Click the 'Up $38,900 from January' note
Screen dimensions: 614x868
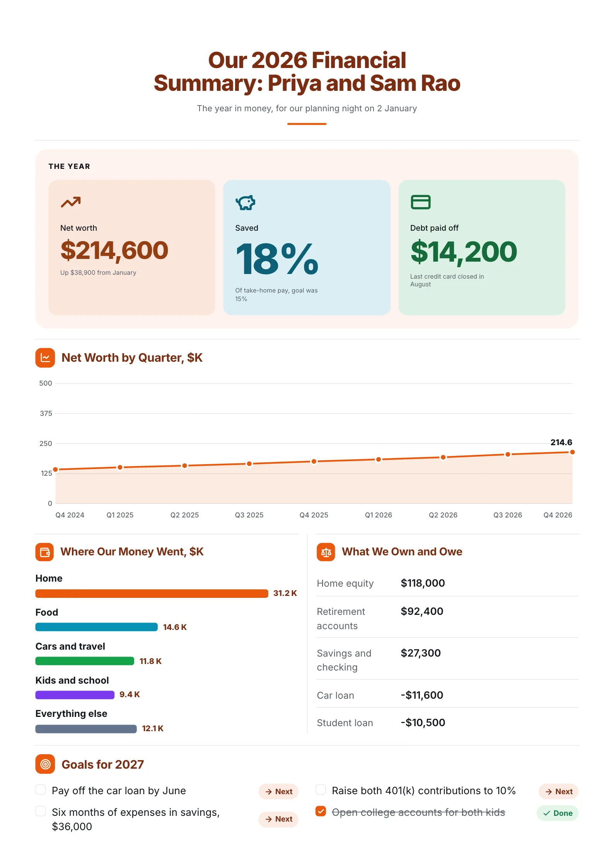[98, 272]
